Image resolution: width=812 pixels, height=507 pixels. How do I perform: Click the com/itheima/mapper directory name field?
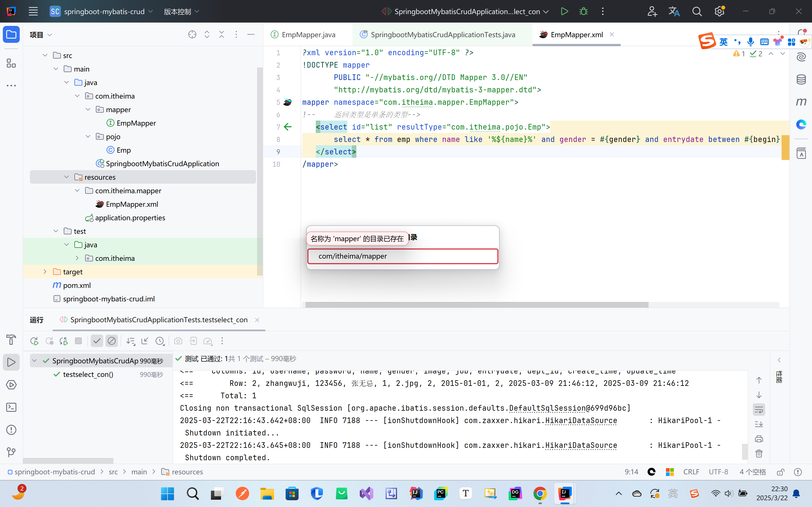coord(403,256)
